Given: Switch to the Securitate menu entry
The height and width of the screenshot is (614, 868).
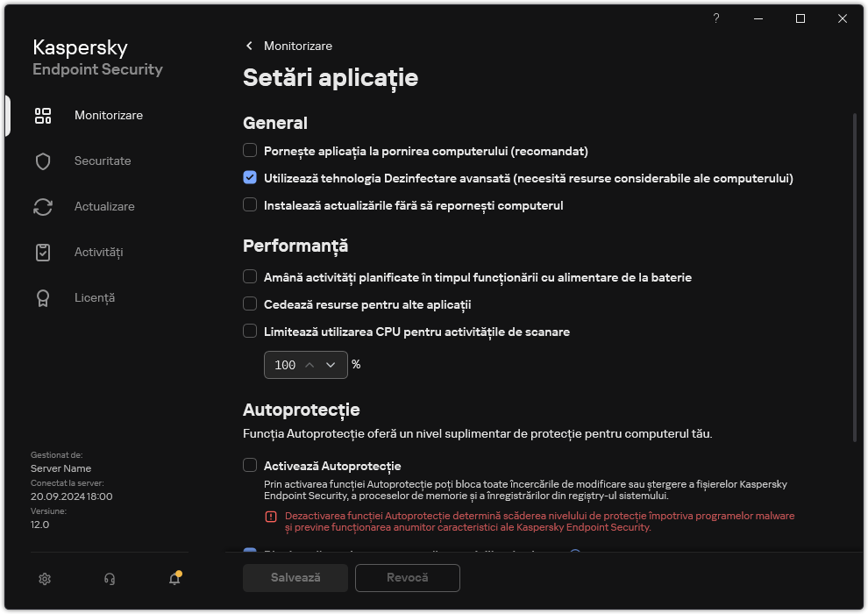Looking at the screenshot, I should 102,161.
